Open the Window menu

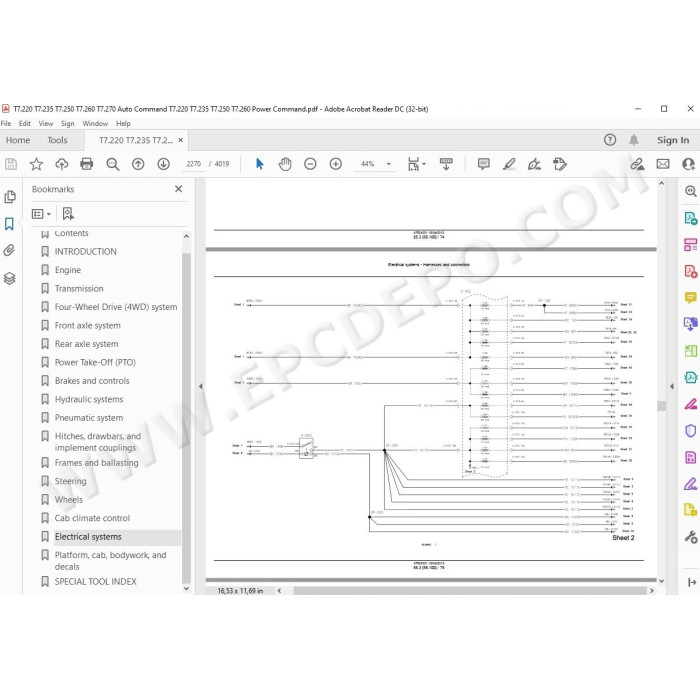pos(95,124)
